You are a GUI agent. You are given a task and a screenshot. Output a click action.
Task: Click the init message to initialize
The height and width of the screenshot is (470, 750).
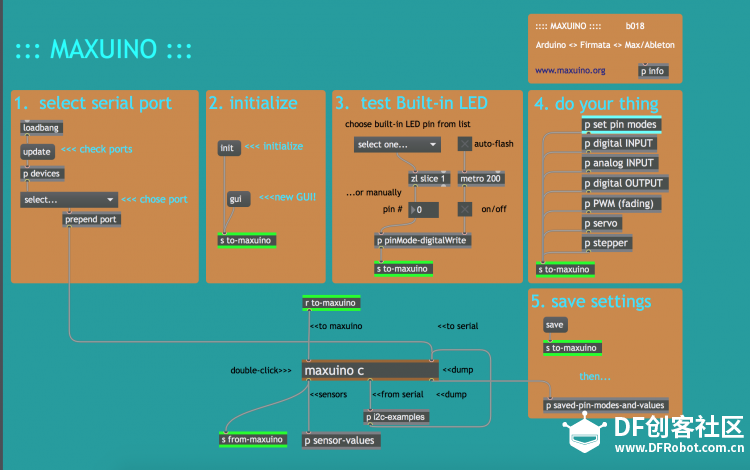point(228,148)
